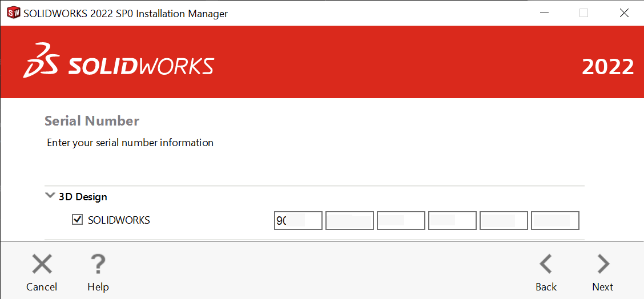Click the SOLIDWORKS logo in red banner

click(118, 60)
